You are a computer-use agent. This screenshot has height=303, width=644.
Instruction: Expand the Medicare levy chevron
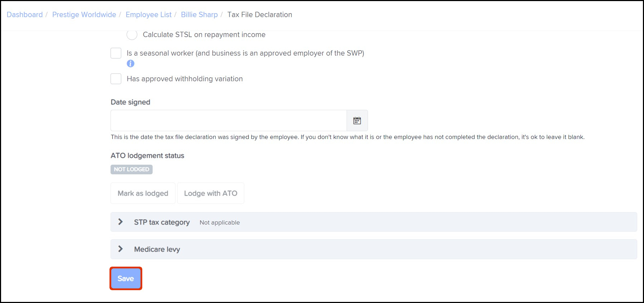tap(121, 249)
